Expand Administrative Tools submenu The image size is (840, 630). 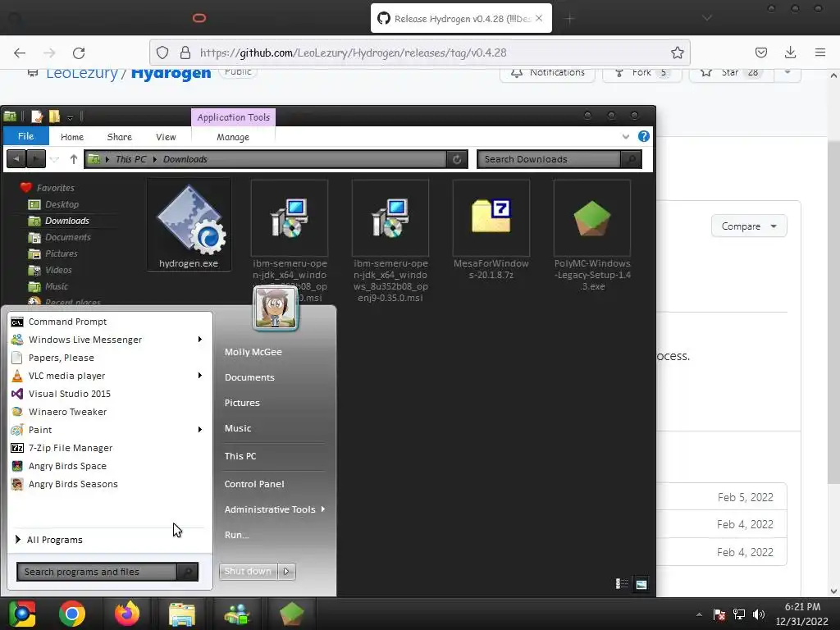[x=275, y=509]
